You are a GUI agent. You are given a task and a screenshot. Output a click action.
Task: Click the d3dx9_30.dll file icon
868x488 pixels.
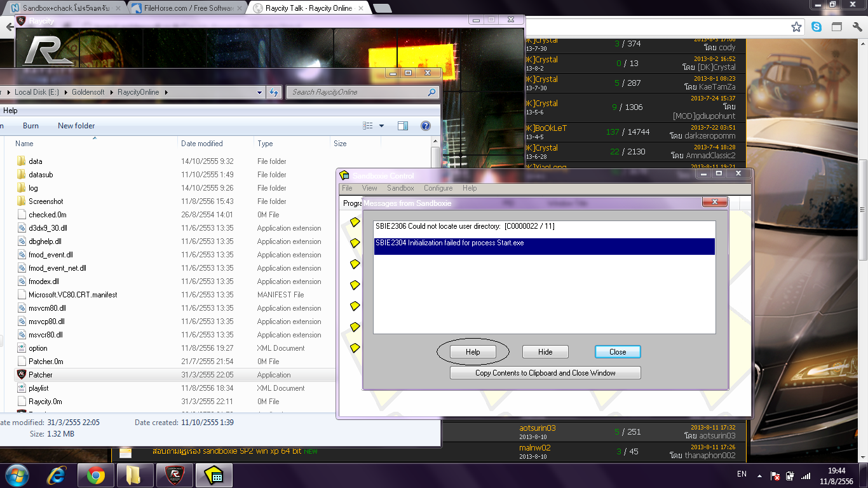21,228
